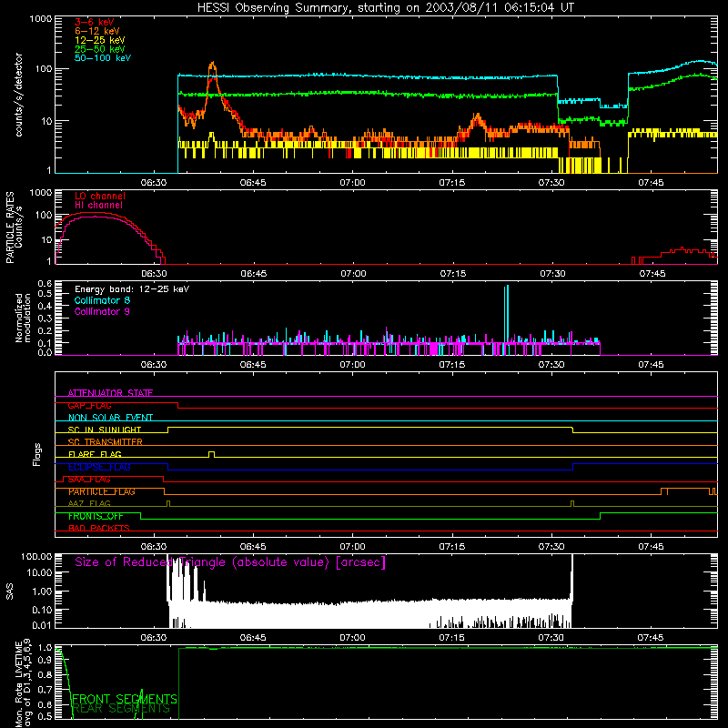Click the 'Energy band: 12-25 keV' label
The image size is (728, 728).
tap(132, 289)
